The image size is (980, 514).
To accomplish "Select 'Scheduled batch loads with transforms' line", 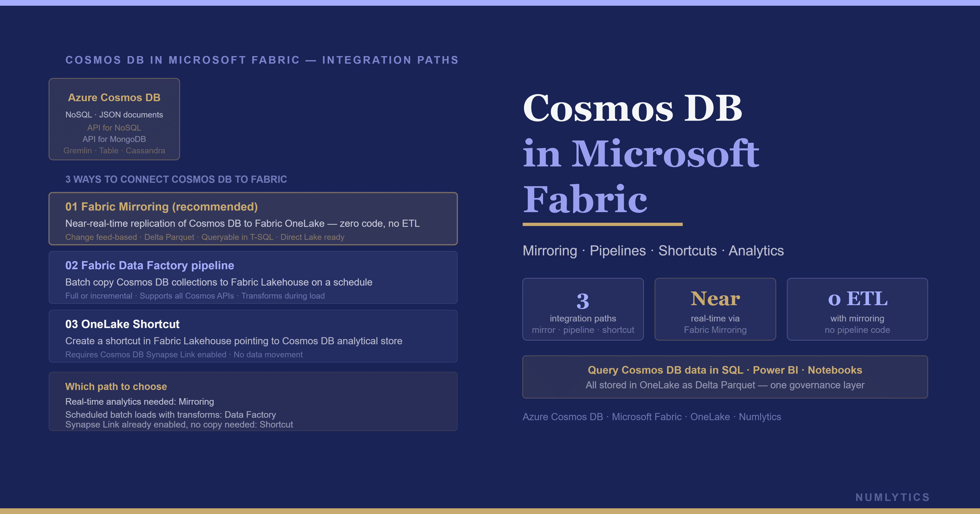I will point(170,415).
